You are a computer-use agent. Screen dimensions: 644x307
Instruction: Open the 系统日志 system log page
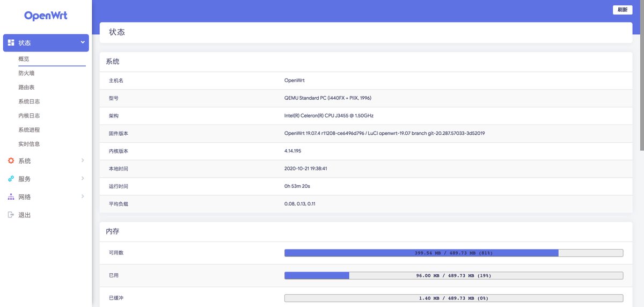pyautogui.click(x=29, y=101)
